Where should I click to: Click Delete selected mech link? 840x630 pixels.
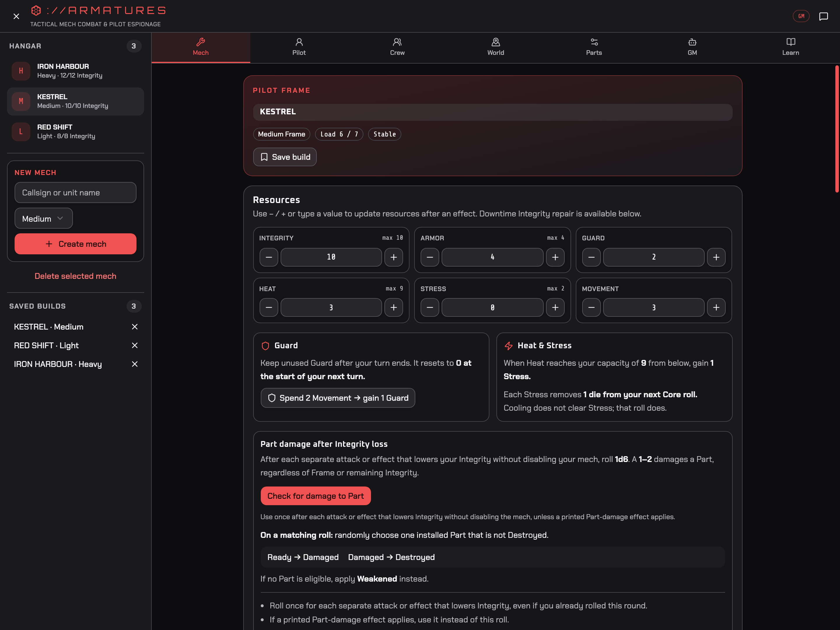76,276
